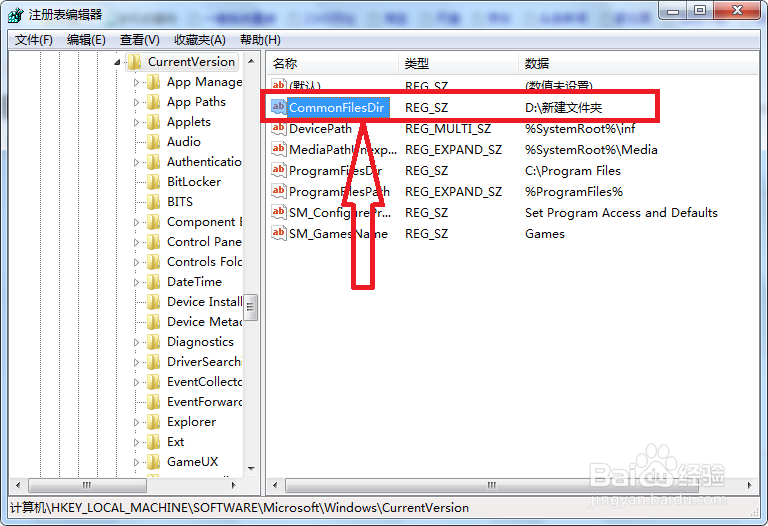Select the CurrentVersion folder icon
Image resolution: width=768 pixels, height=526 pixels.
135,62
